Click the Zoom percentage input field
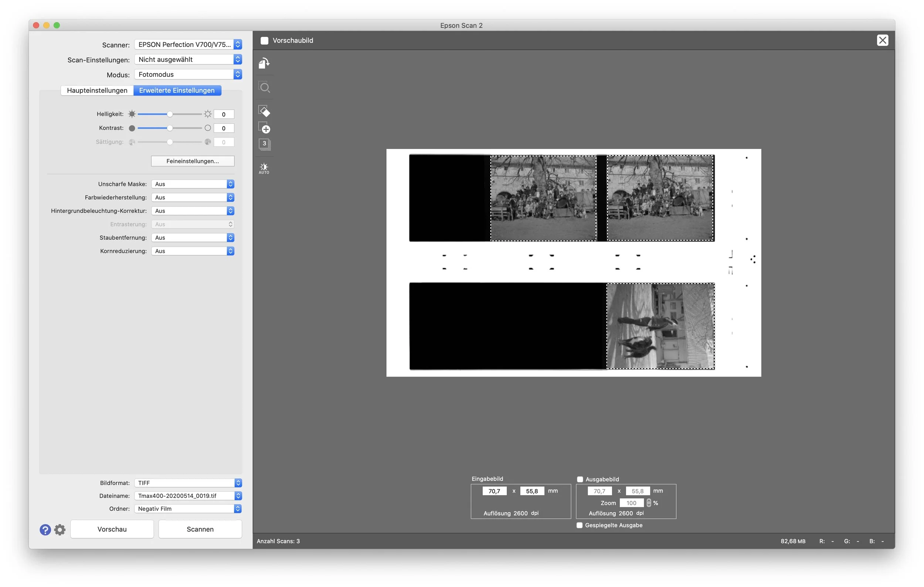The image size is (924, 587). click(632, 503)
